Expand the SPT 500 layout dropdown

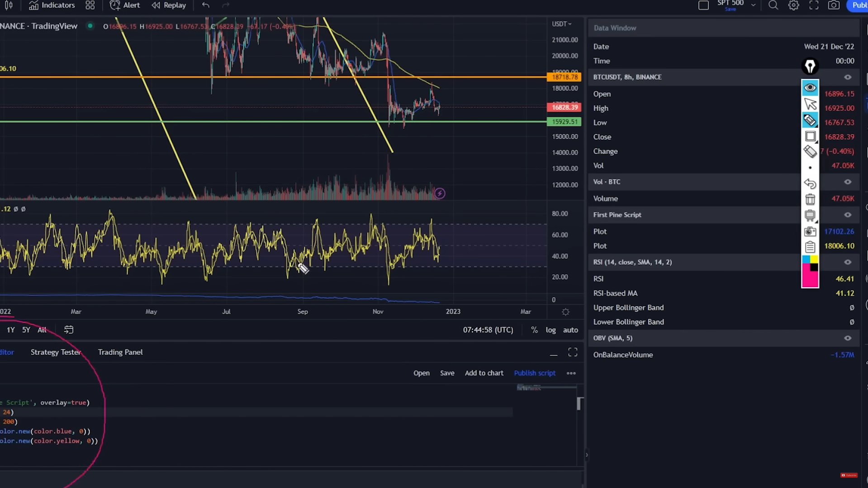[753, 5]
